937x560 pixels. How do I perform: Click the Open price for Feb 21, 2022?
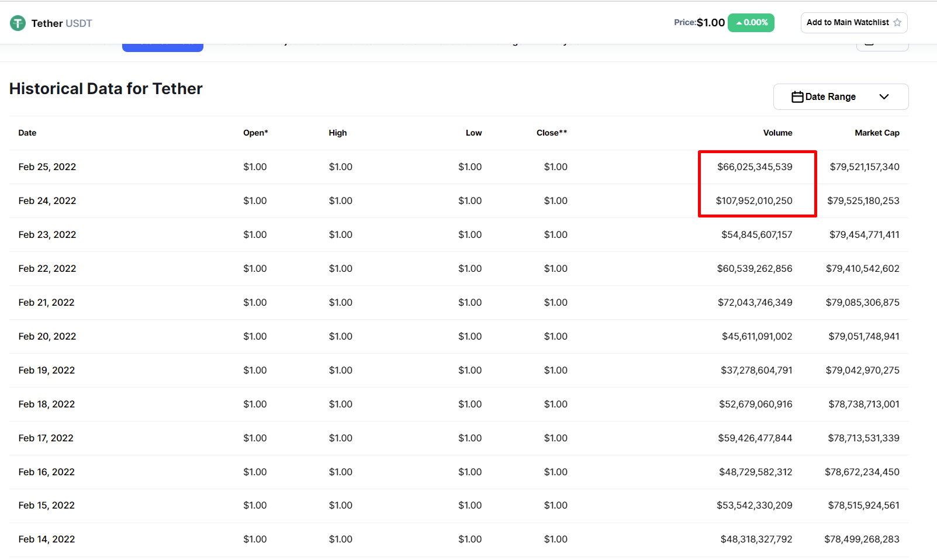pos(255,302)
